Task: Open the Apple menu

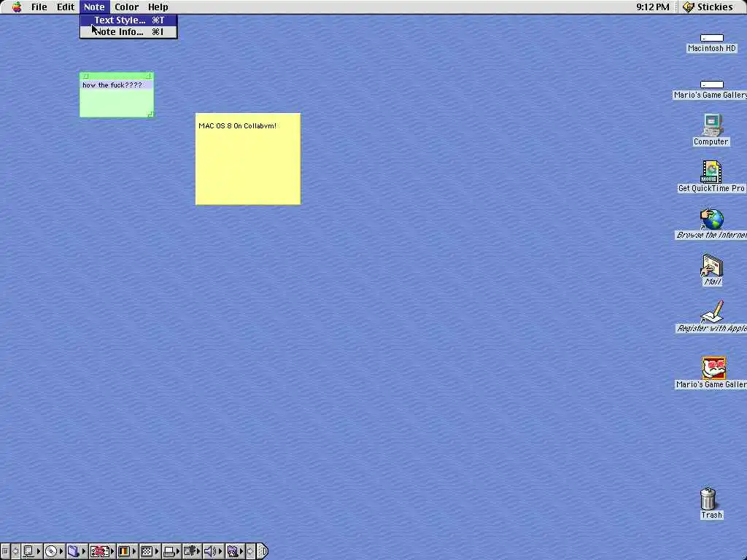Action: [17, 7]
